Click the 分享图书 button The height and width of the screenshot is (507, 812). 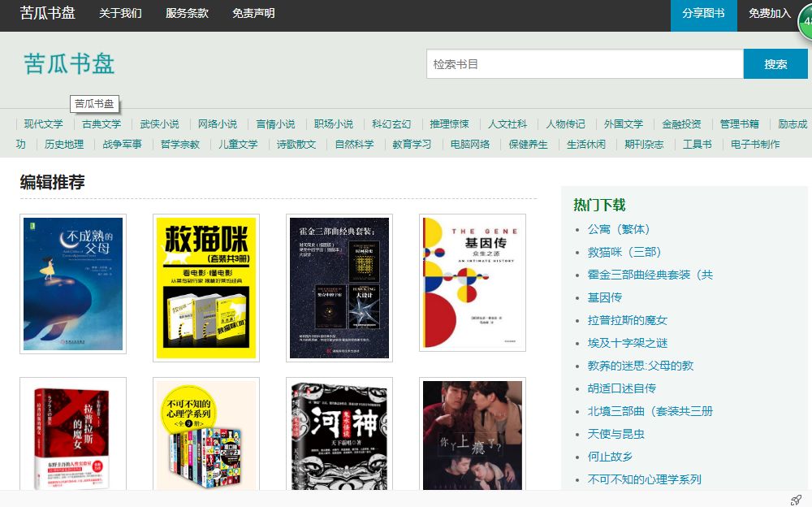click(x=703, y=15)
